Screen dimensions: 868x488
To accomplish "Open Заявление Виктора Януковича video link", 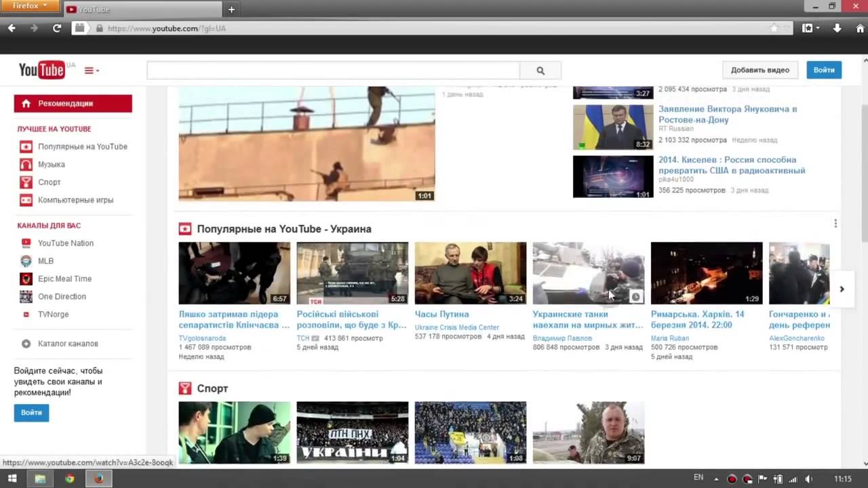I will pos(727,114).
